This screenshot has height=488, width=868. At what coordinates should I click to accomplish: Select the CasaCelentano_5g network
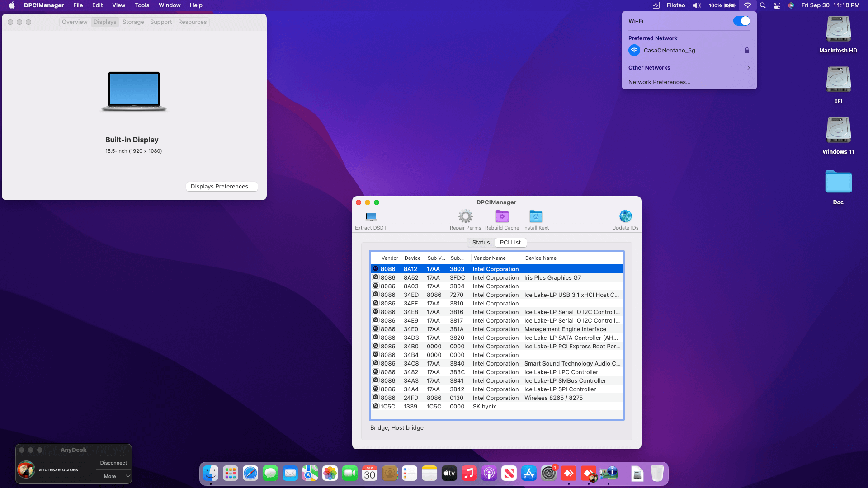click(x=689, y=51)
